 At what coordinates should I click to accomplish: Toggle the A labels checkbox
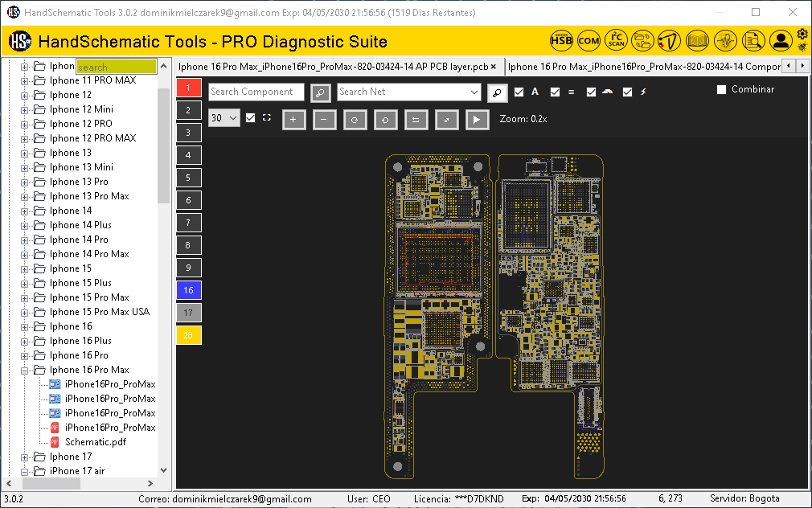point(519,92)
